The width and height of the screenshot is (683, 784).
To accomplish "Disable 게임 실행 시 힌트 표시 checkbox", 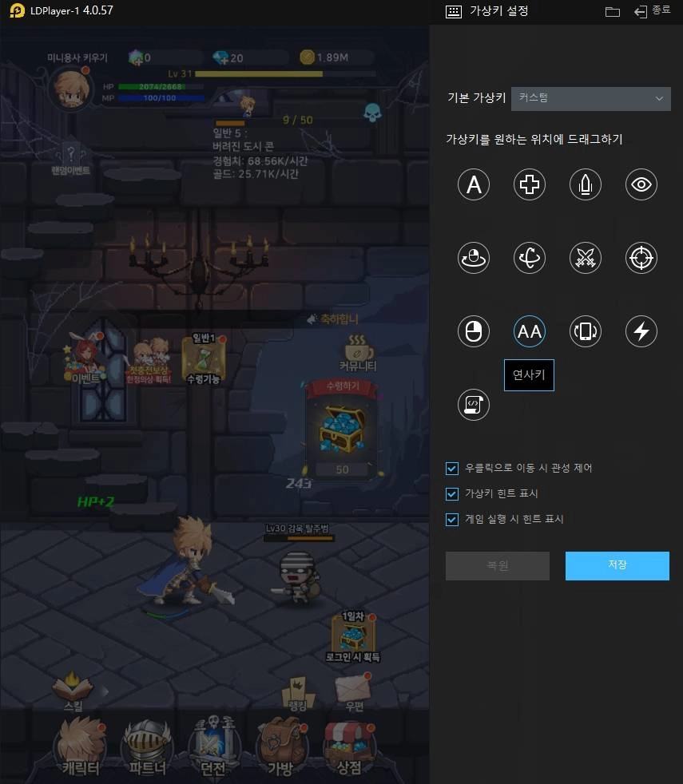I will tap(453, 520).
